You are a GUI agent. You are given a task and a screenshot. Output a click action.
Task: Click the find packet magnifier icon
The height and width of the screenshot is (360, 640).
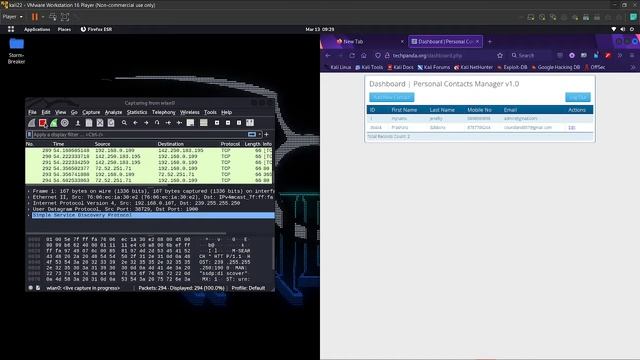click(124, 123)
